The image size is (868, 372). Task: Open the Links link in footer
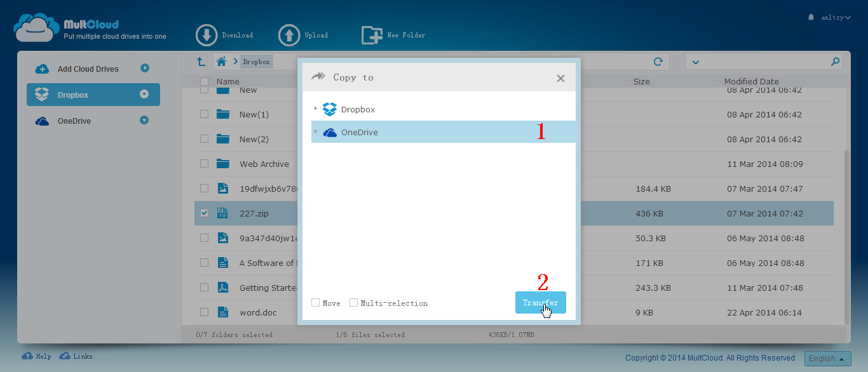[x=76, y=356]
